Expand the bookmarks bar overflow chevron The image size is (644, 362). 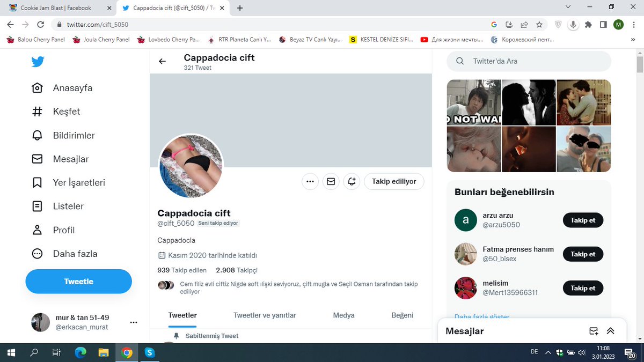click(633, 39)
